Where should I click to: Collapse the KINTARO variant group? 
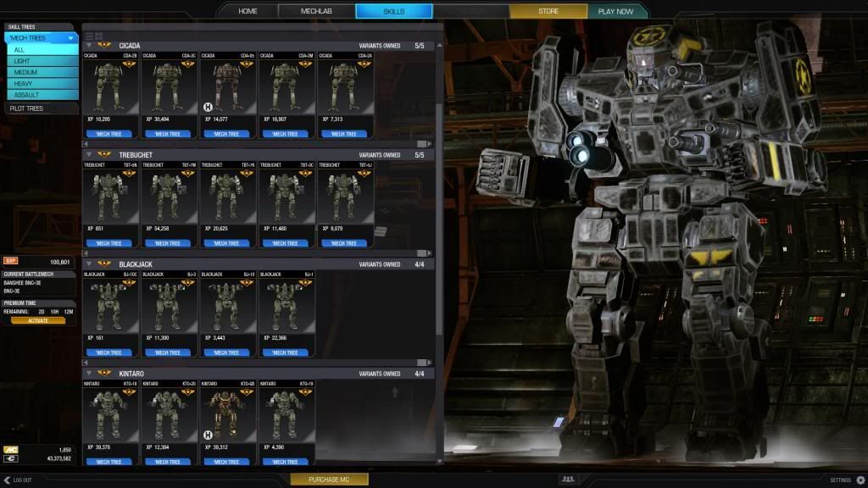pyautogui.click(x=89, y=374)
